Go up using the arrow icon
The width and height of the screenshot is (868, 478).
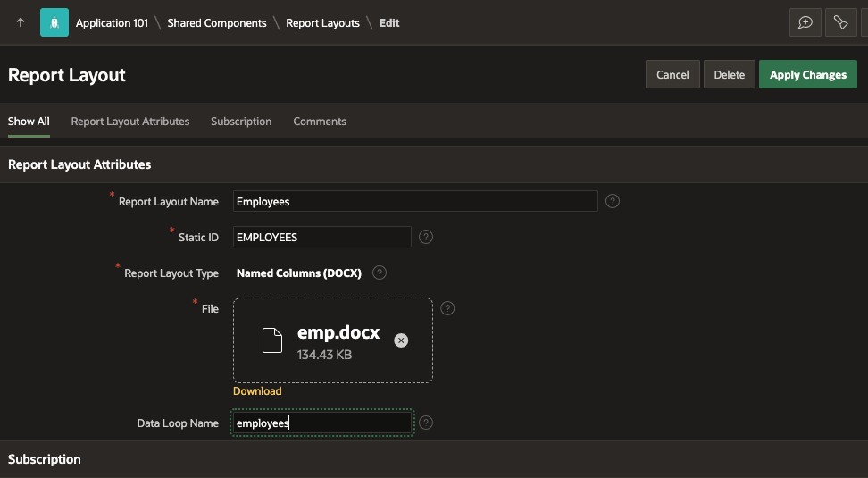click(x=21, y=22)
